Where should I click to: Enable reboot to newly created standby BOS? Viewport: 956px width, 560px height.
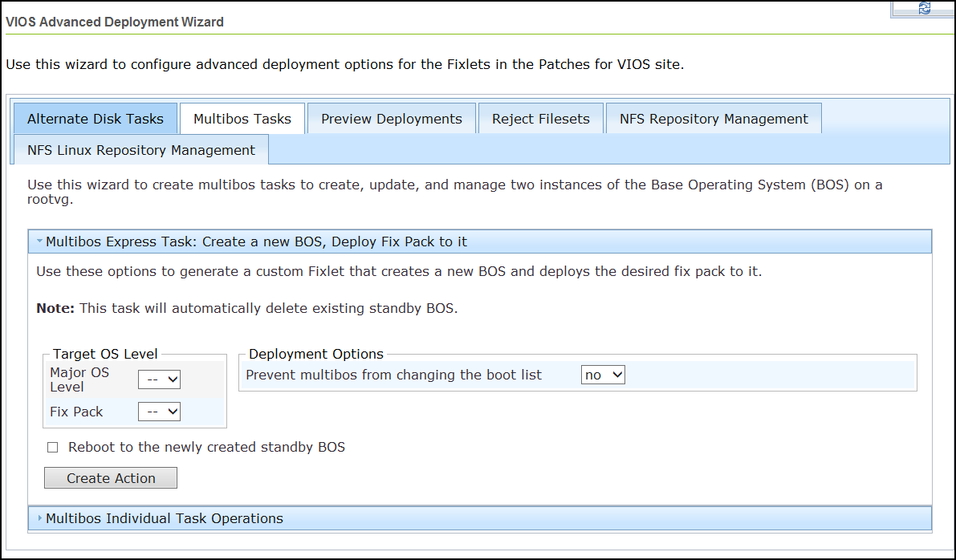(53, 447)
